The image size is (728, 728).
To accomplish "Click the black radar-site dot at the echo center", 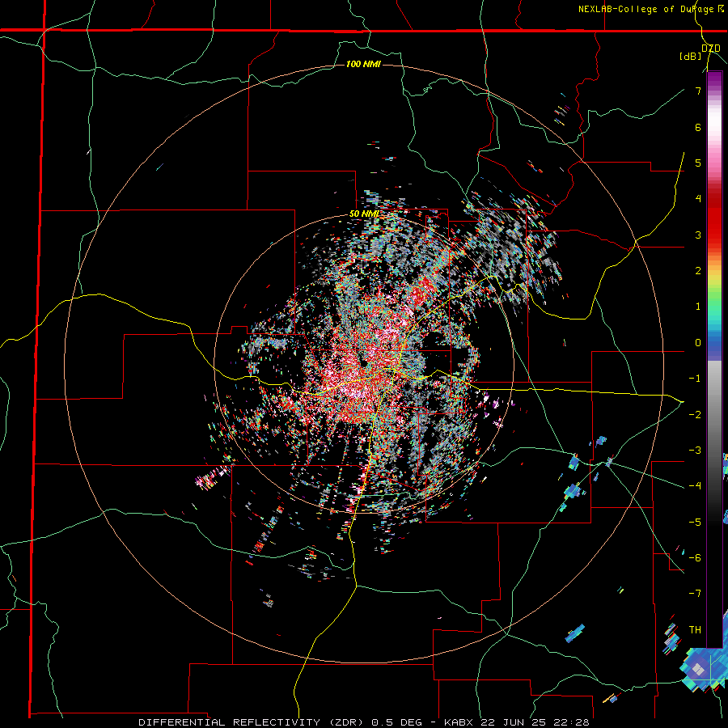I will tap(364, 363).
